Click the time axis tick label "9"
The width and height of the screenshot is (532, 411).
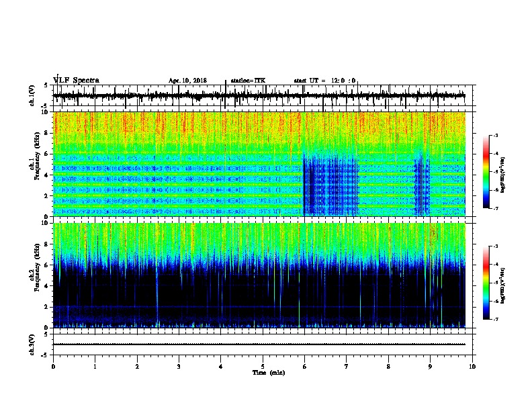click(x=430, y=367)
